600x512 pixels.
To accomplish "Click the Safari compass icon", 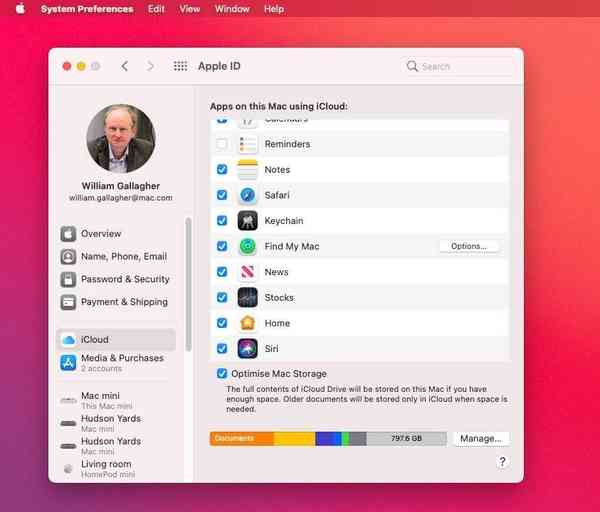I will tap(247, 195).
